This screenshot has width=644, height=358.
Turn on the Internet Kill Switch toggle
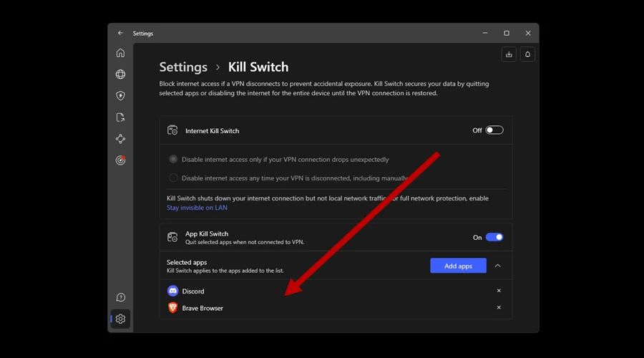pyautogui.click(x=494, y=130)
